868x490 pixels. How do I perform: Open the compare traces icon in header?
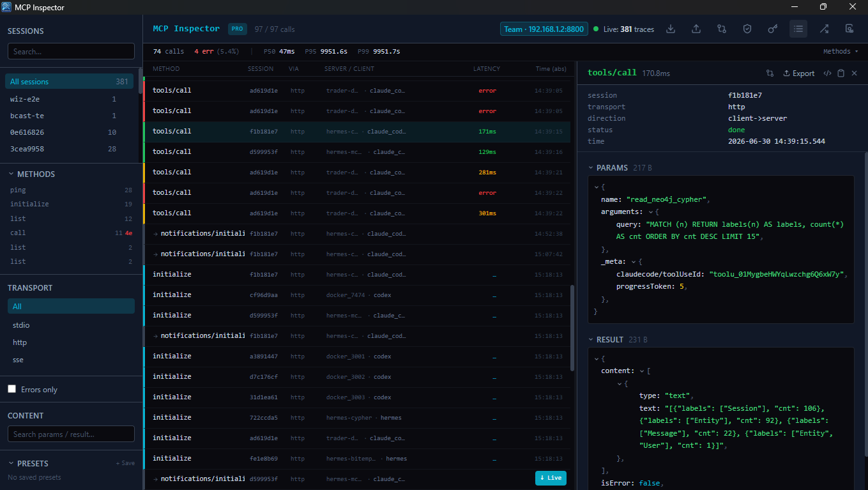722,29
